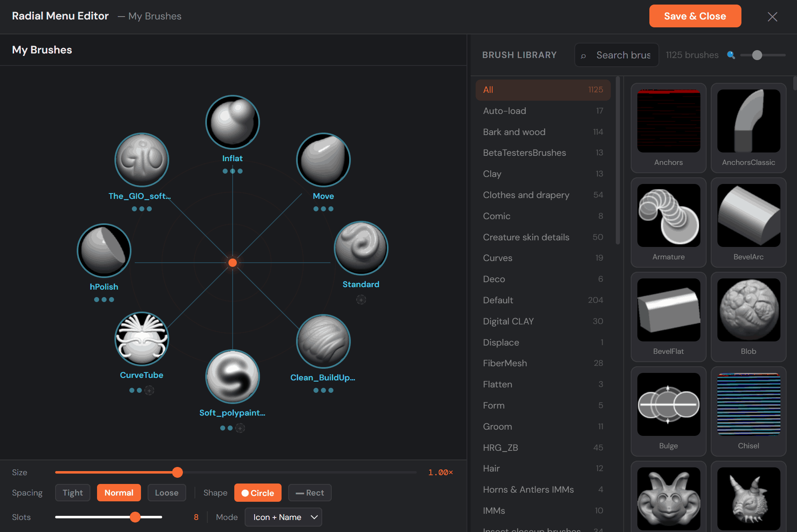Open the Icon + Name mode dropdown
This screenshot has height=532, width=797.
283,517
